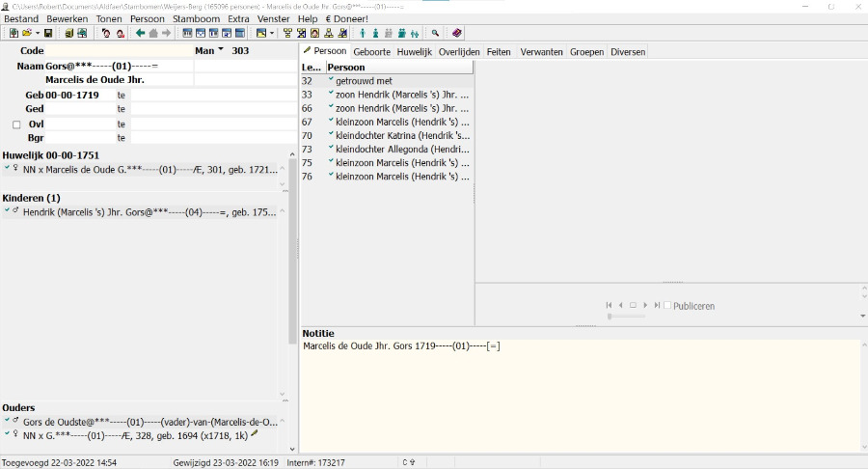Viewport: 868px width, 469px height.
Task: Enable the Publiceren checkbox
Action: point(667,306)
